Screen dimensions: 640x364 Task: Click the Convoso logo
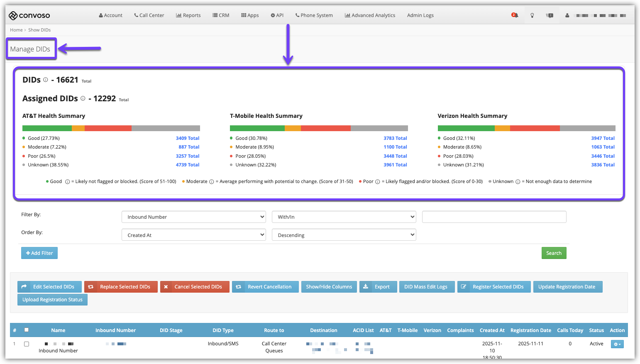pyautogui.click(x=29, y=15)
